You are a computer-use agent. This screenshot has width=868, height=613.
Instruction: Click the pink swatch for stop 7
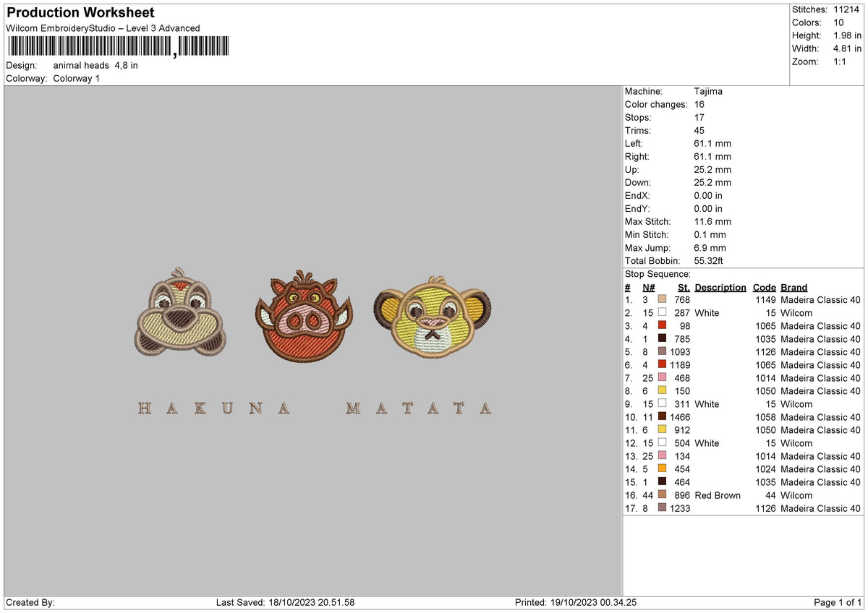pos(662,378)
